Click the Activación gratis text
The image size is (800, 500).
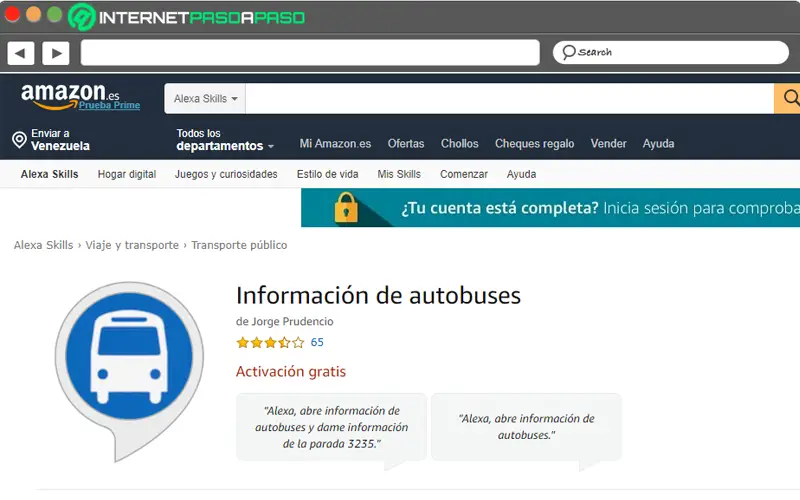click(x=291, y=371)
